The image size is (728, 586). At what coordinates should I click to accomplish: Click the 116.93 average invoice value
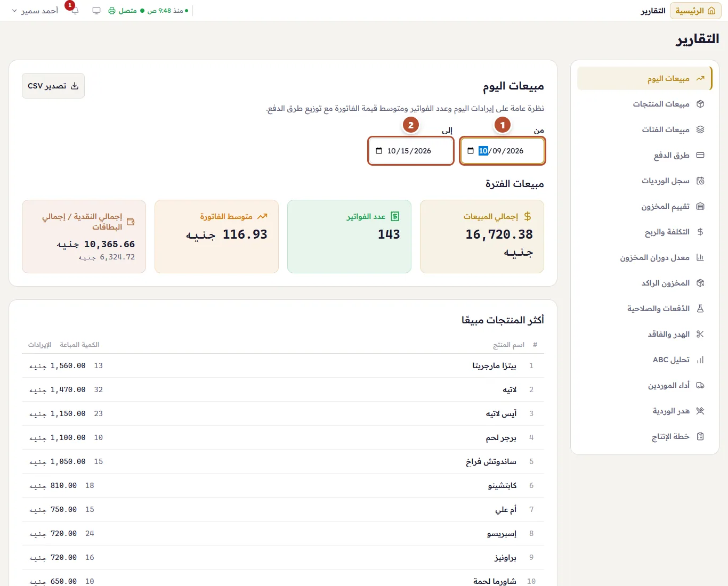point(245,234)
